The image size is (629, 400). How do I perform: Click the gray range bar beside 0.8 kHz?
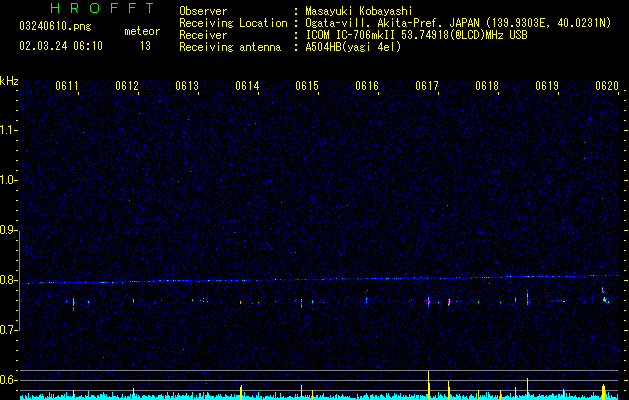pyautogui.click(x=20, y=281)
